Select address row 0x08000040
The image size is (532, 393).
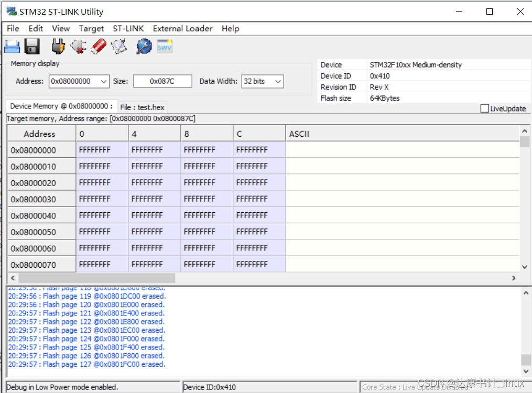coord(41,216)
